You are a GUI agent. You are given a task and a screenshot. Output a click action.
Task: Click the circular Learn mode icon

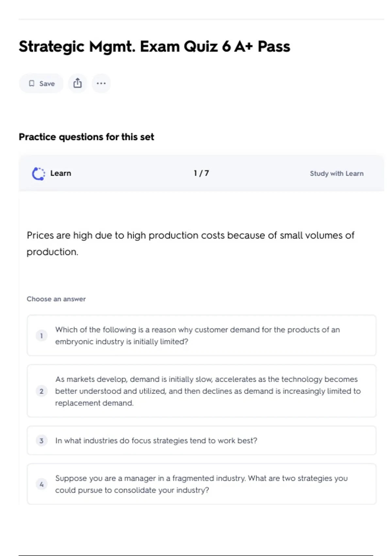(x=39, y=174)
